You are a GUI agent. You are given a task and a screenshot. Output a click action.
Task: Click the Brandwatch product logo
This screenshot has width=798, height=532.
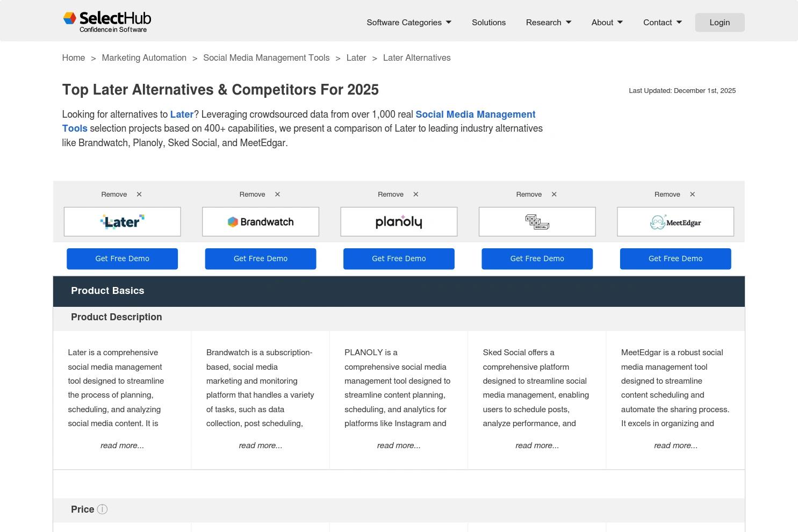(261, 221)
